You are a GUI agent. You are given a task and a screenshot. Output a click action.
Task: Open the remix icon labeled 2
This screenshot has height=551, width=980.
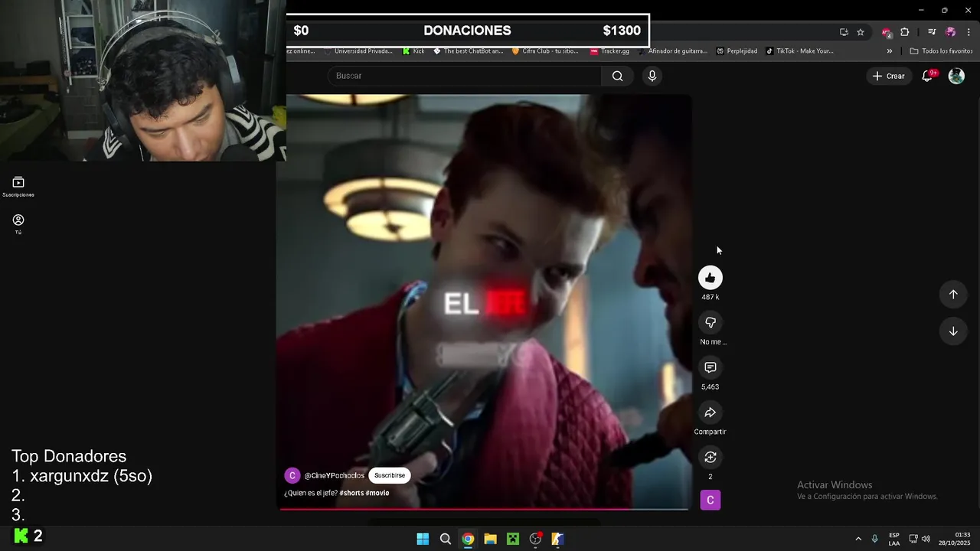(710, 458)
